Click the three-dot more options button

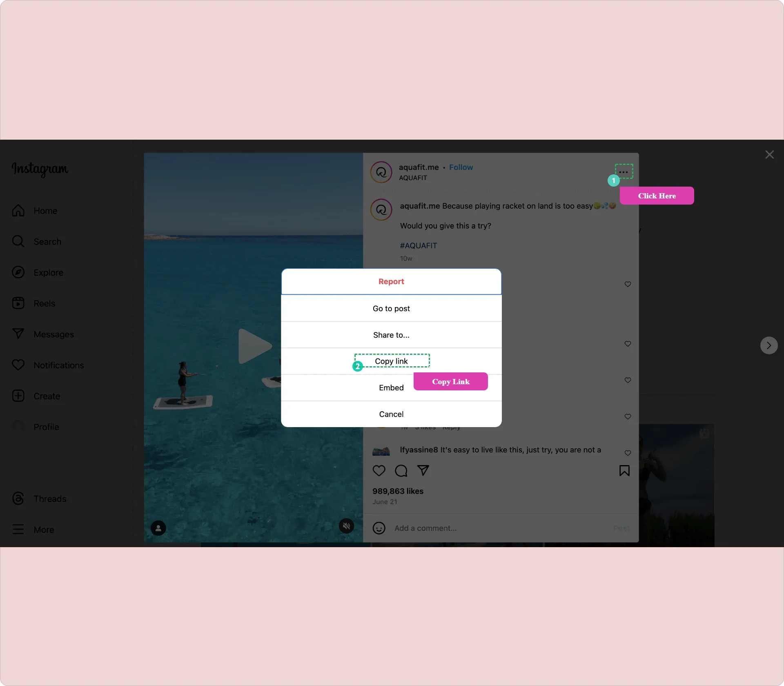coord(624,171)
